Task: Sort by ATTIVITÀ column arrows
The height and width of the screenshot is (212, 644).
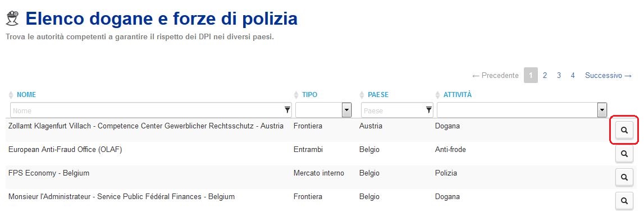Action: click(x=439, y=95)
